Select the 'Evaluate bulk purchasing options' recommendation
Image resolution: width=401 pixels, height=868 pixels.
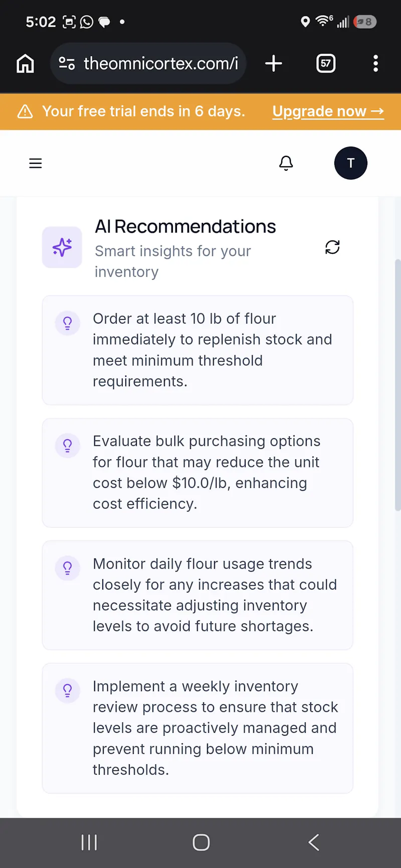[197, 473]
